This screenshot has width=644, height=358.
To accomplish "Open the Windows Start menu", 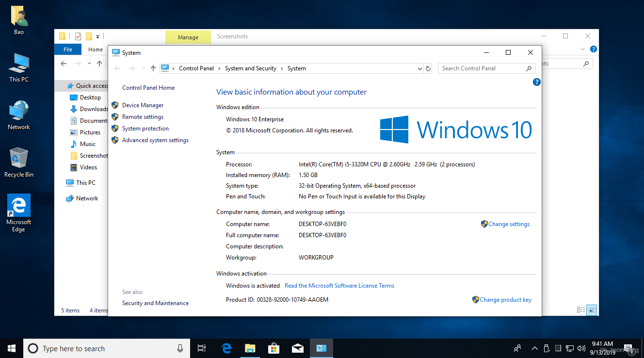I will click(12, 348).
